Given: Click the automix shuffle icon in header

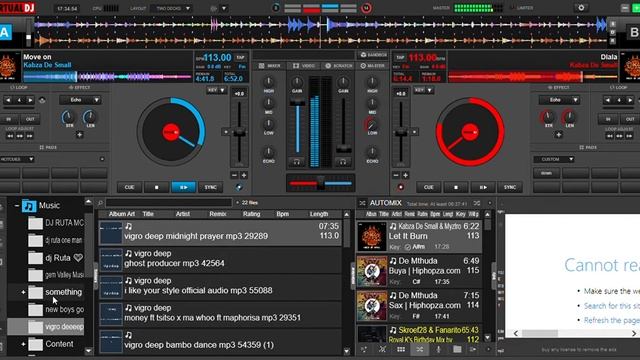Looking at the screenshot, I should tap(477, 203).
